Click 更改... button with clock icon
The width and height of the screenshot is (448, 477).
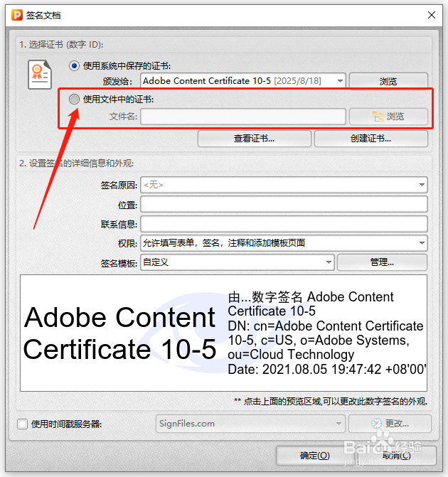click(390, 424)
